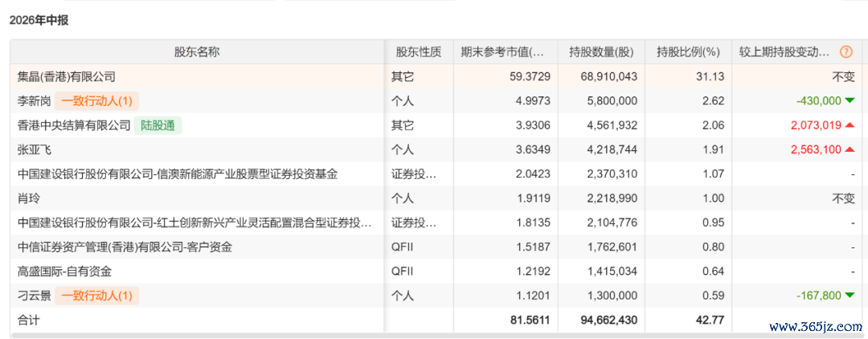Open 一致行动人(1) tag next to 刁云景
The image size is (868, 339).
point(97,296)
